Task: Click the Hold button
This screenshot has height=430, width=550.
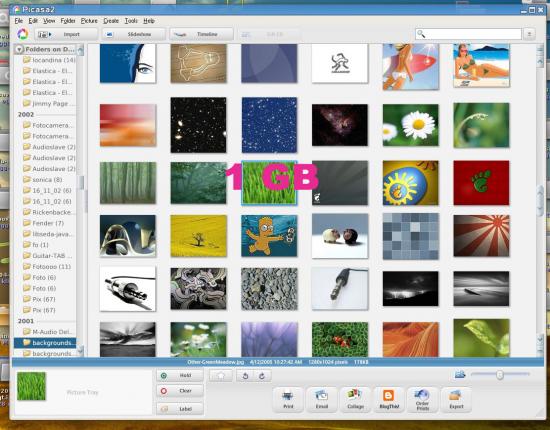Action: [180, 375]
